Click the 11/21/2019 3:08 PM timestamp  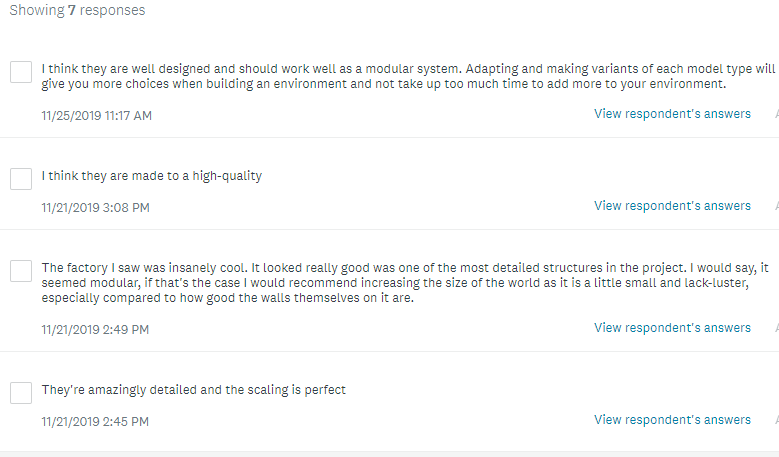point(95,208)
